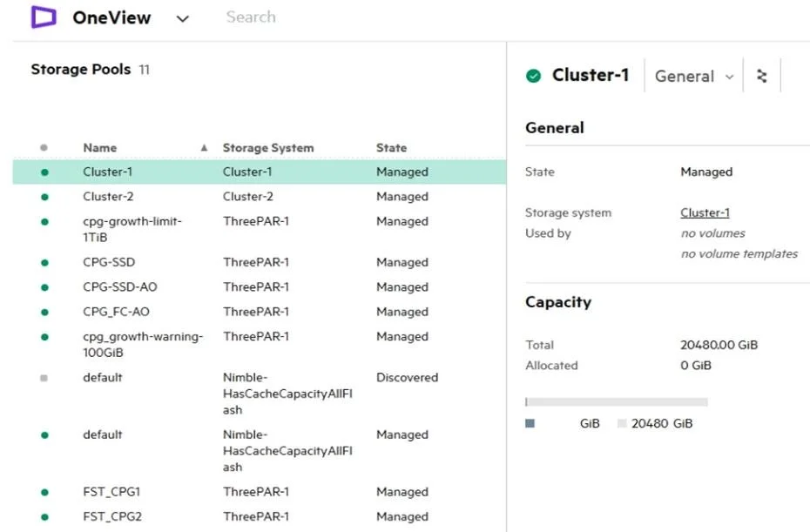This screenshot has width=810, height=532.
Task: Sort pools by Name column arrow
Action: pos(204,148)
